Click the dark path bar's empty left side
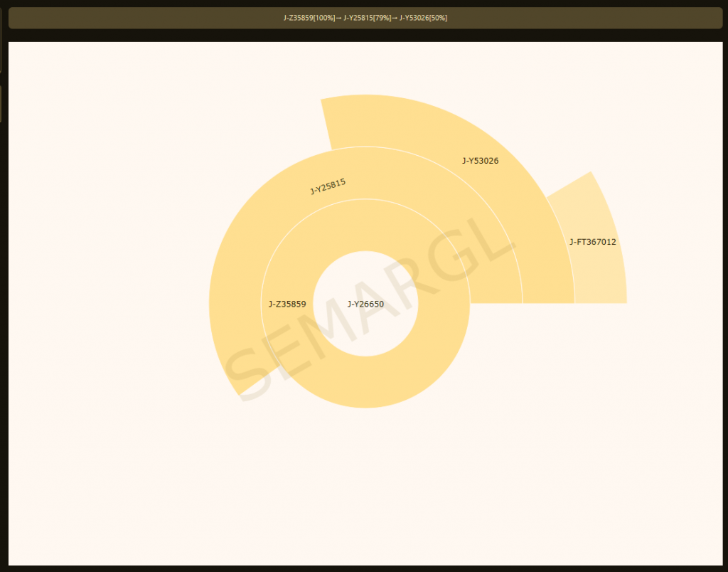This screenshot has width=728, height=572. pyautogui.click(x=107, y=18)
